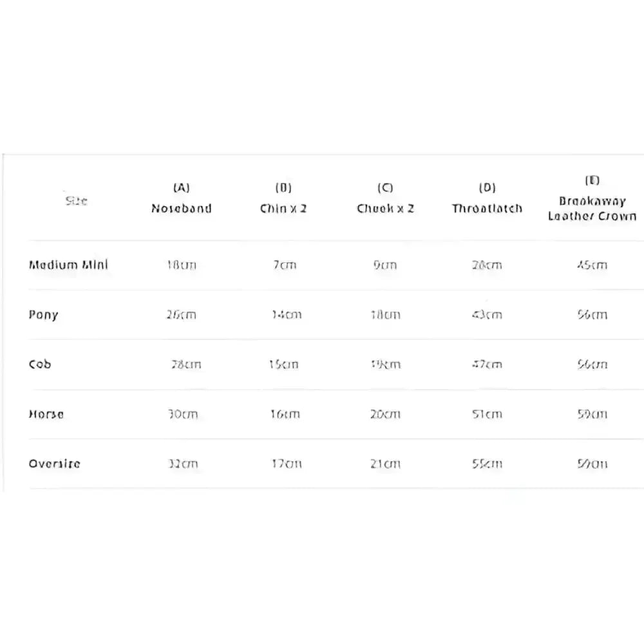Select the Medium Mini row label
This screenshot has height=644, width=644.
[x=68, y=265]
